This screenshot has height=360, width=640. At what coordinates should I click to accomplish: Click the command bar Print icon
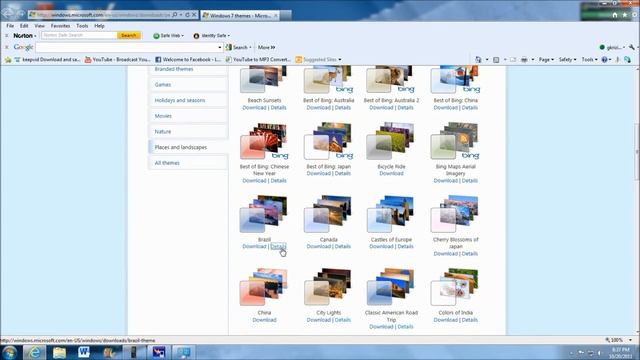[x=524, y=60]
